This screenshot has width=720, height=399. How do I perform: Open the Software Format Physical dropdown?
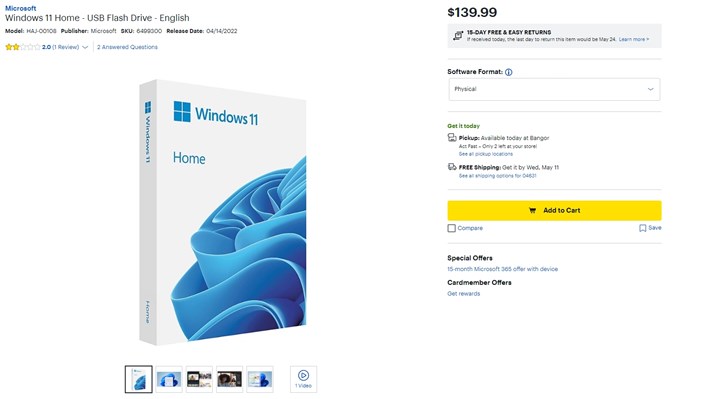(x=554, y=89)
